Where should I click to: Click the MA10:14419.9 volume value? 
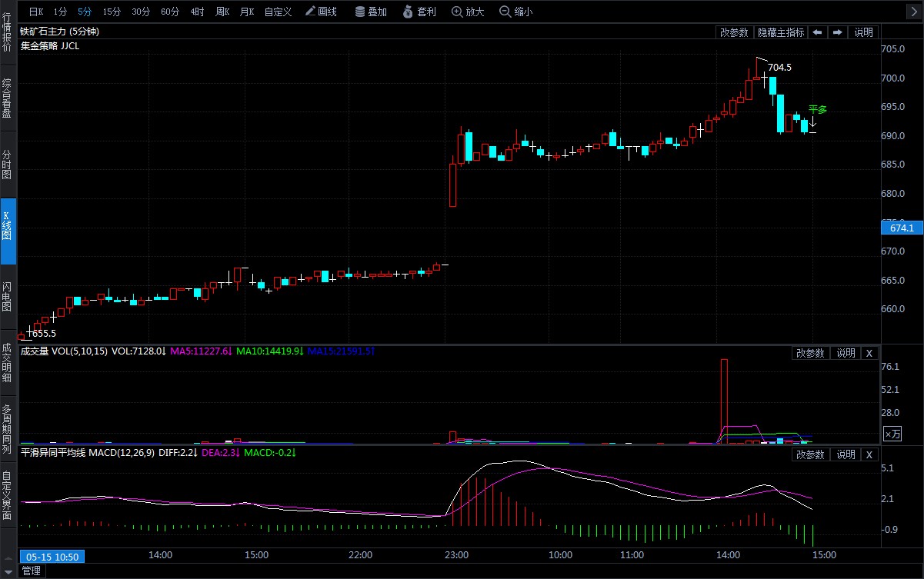[x=269, y=351]
